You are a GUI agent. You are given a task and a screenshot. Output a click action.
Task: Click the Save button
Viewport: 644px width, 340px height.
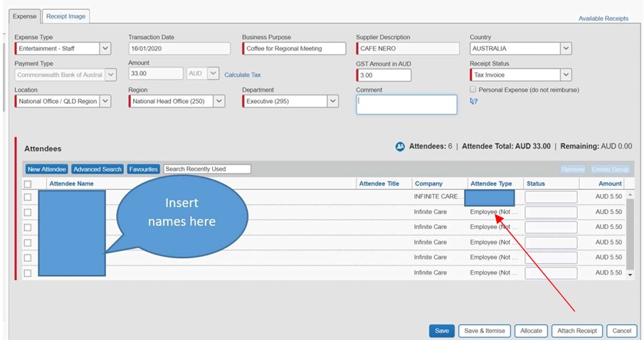(x=442, y=331)
